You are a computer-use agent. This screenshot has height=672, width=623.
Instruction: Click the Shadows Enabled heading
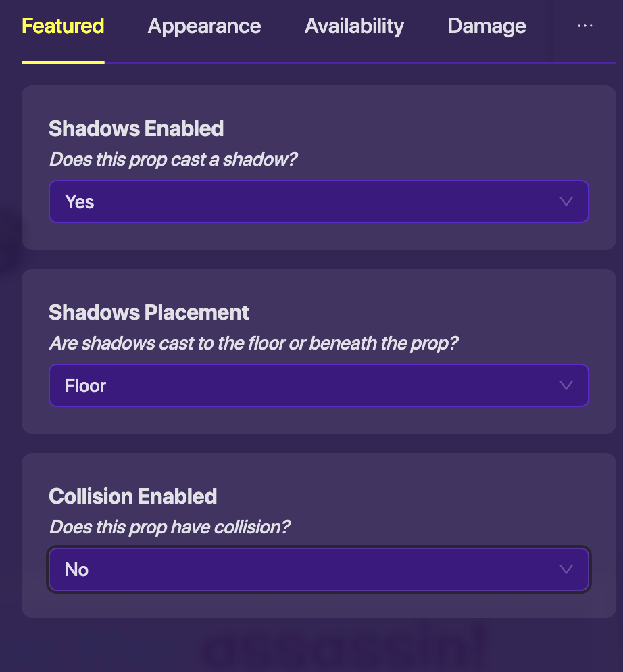click(136, 128)
